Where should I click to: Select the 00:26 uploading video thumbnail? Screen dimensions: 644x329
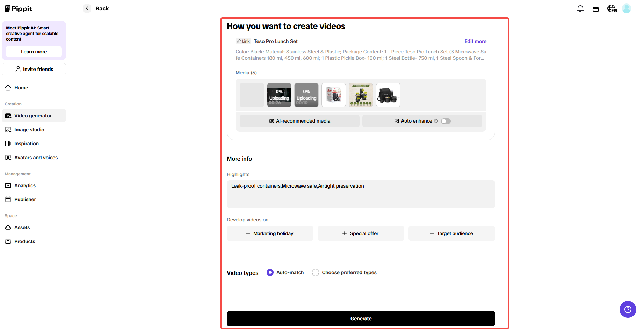[x=279, y=95]
